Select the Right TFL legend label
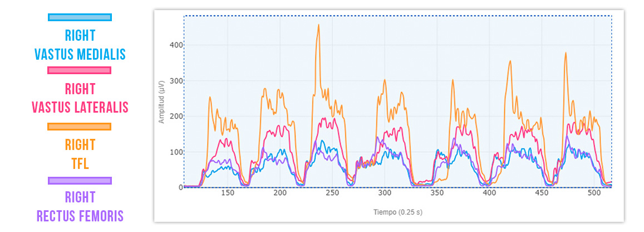 80,154
